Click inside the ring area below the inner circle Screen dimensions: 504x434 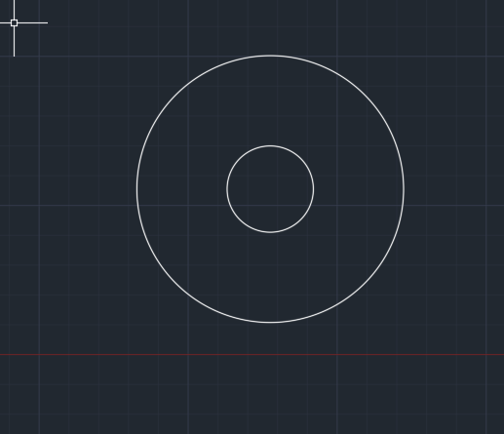[x=270, y=277]
